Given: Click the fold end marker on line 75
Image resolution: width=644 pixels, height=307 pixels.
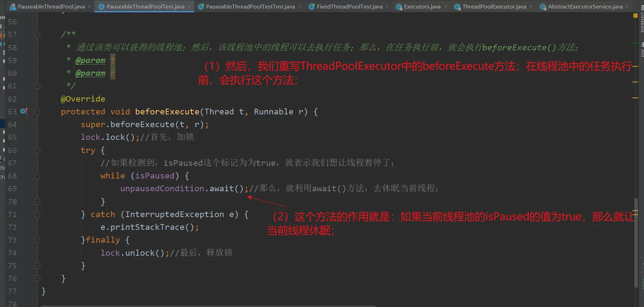Looking at the screenshot, I should tap(37, 266).
